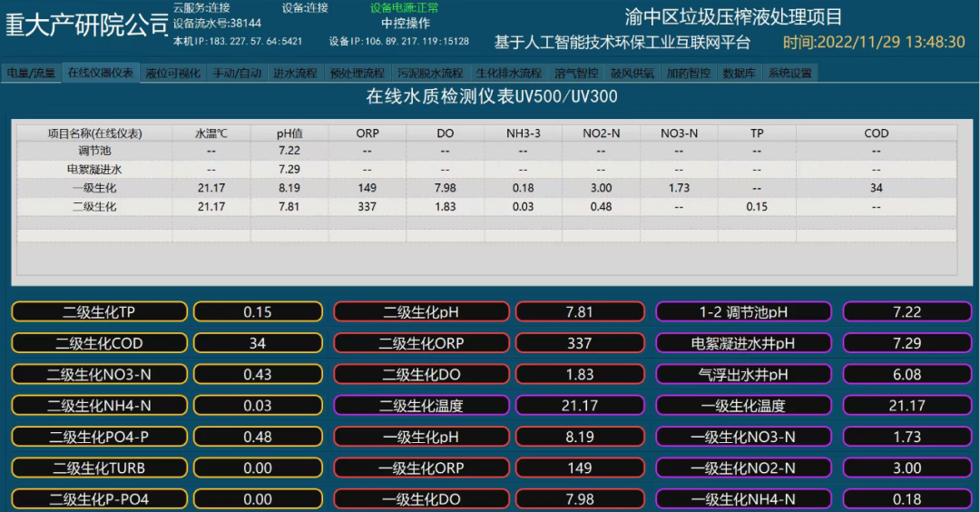The image size is (980, 512).
Task: Click the 中控操作 label in header
Action: (x=406, y=24)
